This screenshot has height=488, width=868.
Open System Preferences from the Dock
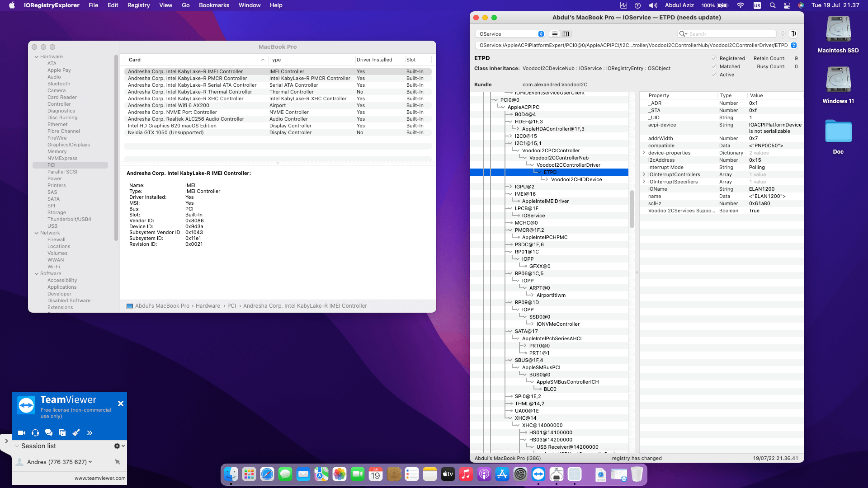click(520, 474)
